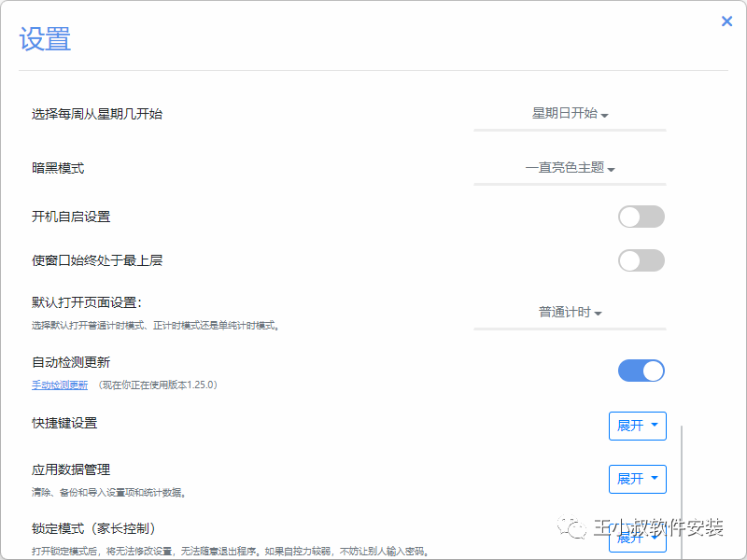
Task: Click the settings panel vertical scrollbar
Action: click(683, 476)
